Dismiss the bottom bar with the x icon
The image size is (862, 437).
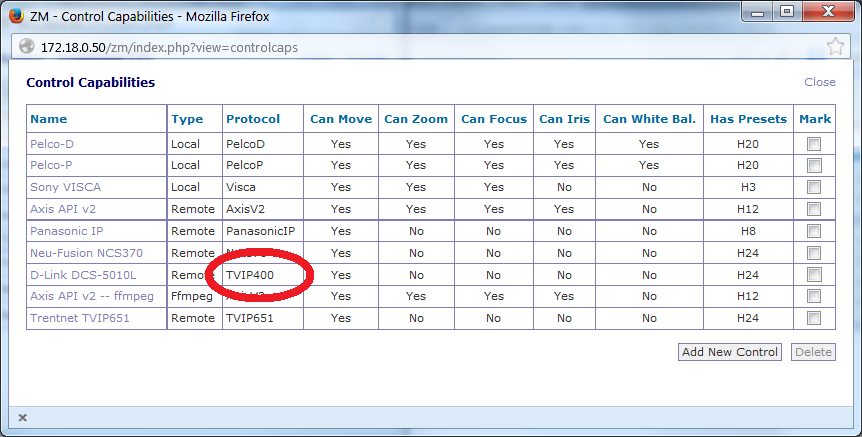(23, 418)
